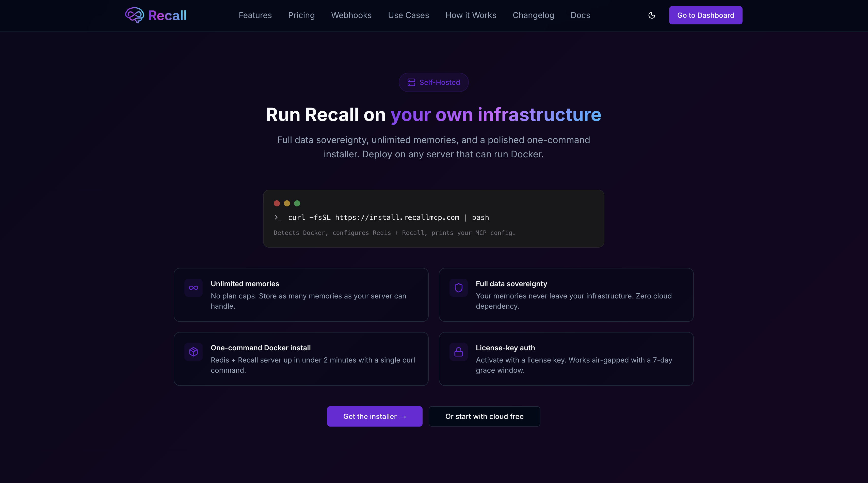Click Or start with cloud free

(x=484, y=416)
